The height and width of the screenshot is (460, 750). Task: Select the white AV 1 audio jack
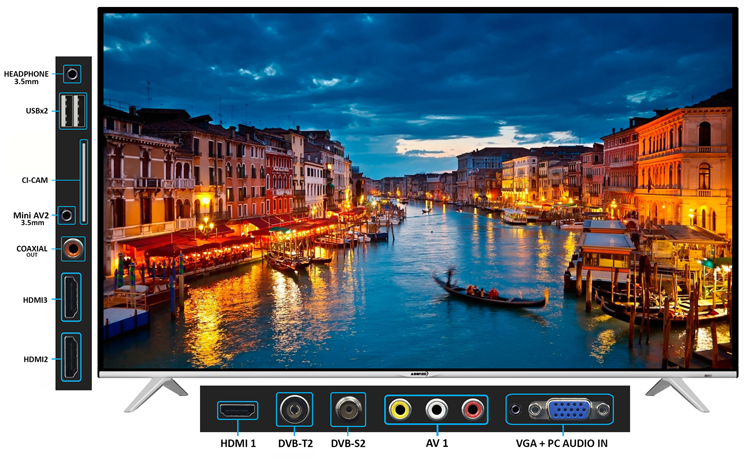click(436, 409)
